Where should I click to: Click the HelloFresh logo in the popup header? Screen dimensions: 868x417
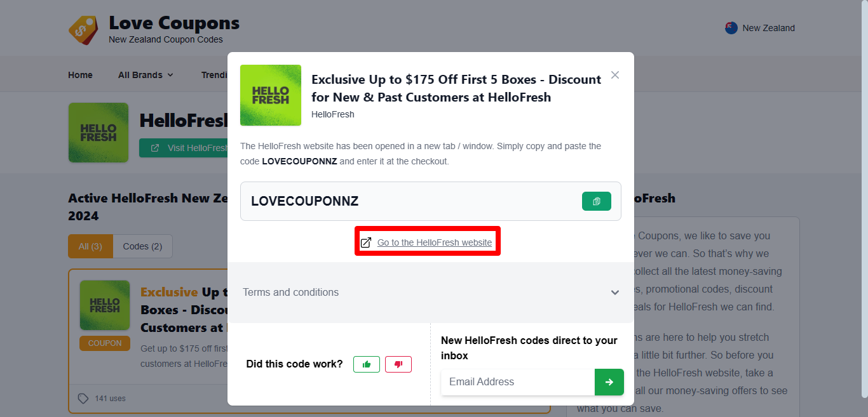[270, 95]
